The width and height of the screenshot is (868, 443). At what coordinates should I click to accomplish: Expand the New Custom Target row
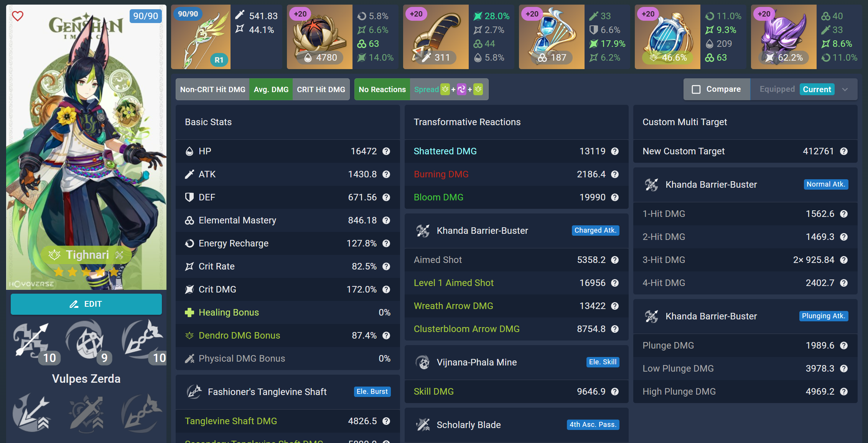pos(745,151)
